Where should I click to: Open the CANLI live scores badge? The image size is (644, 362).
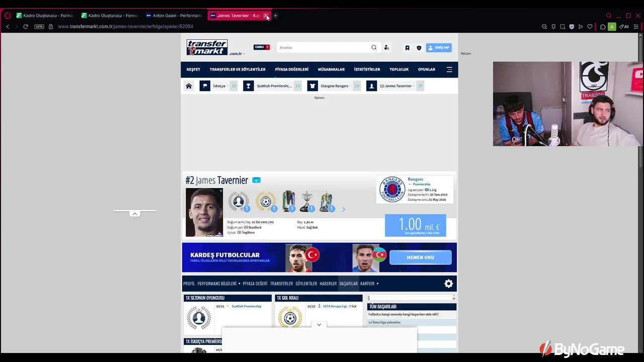click(262, 47)
